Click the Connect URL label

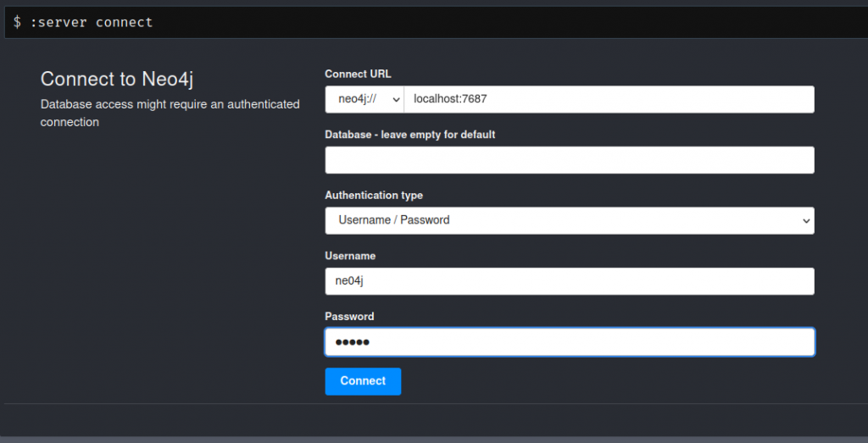pyautogui.click(x=358, y=75)
